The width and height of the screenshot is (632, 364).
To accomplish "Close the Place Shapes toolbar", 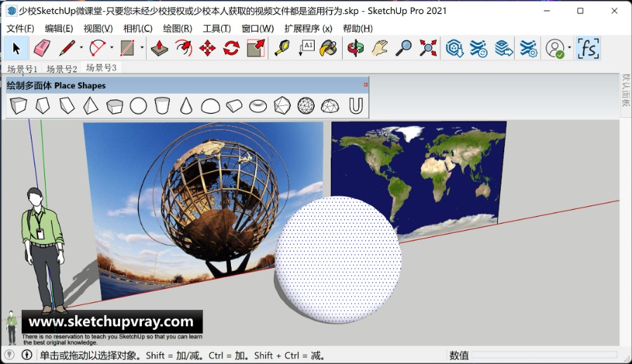I will (366, 85).
